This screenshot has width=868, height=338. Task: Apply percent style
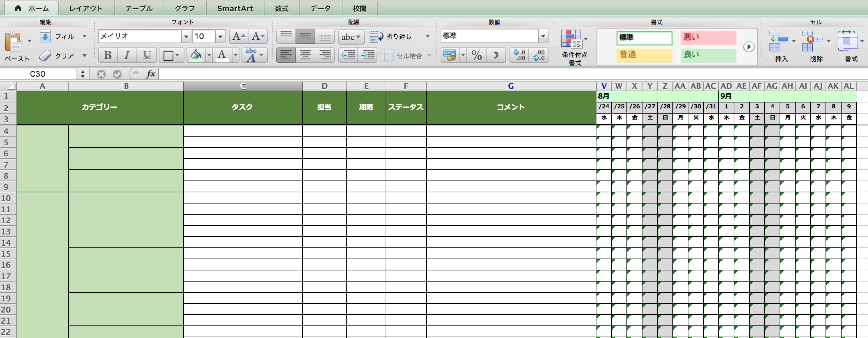(x=477, y=55)
